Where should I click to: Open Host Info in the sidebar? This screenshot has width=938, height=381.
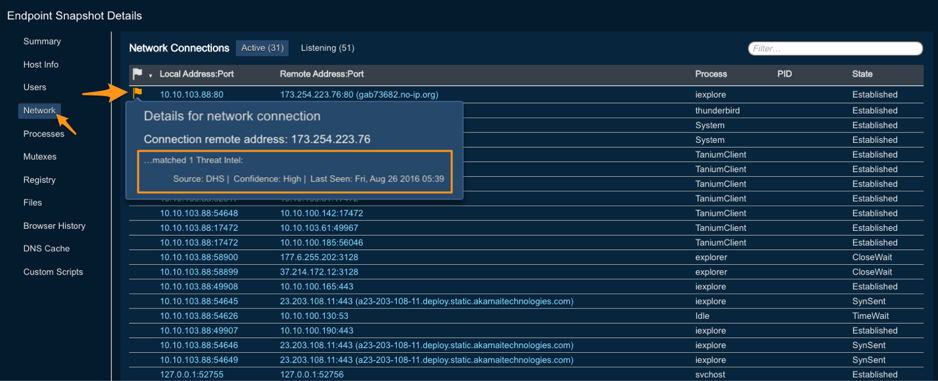(x=41, y=65)
